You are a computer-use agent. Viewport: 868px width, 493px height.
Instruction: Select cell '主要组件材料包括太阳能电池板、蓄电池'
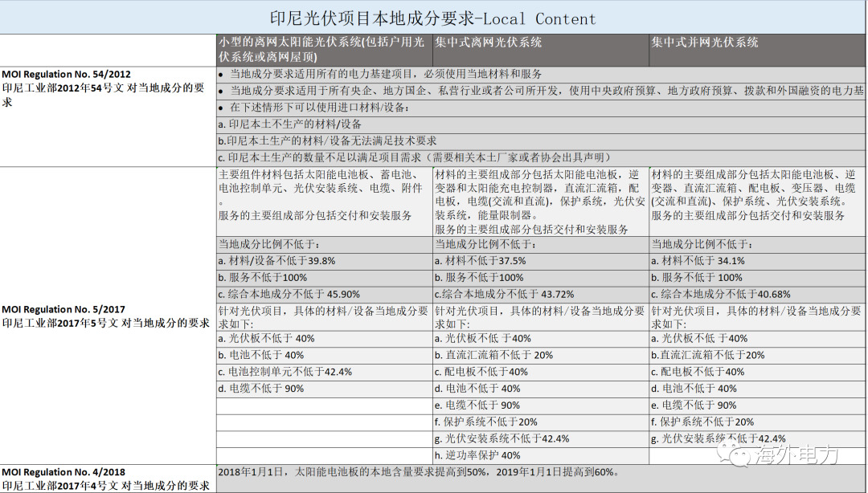[325, 202]
